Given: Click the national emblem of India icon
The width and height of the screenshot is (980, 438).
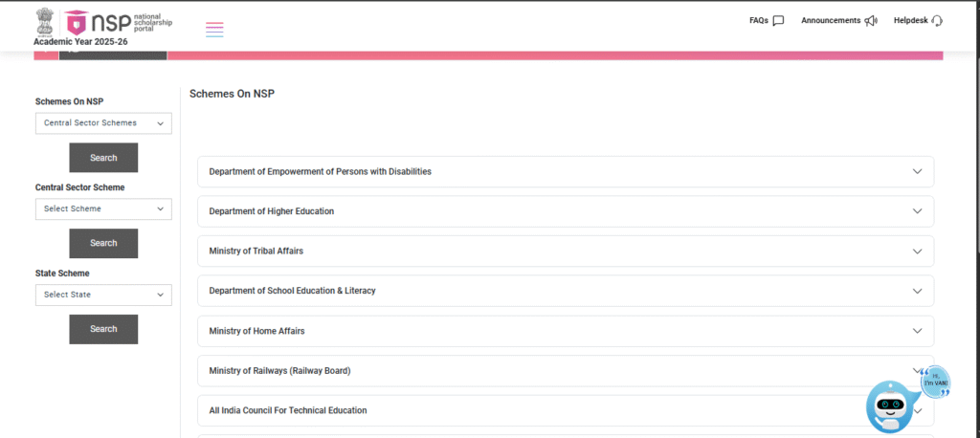Looking at the screenshot, I should coord(45,19).
